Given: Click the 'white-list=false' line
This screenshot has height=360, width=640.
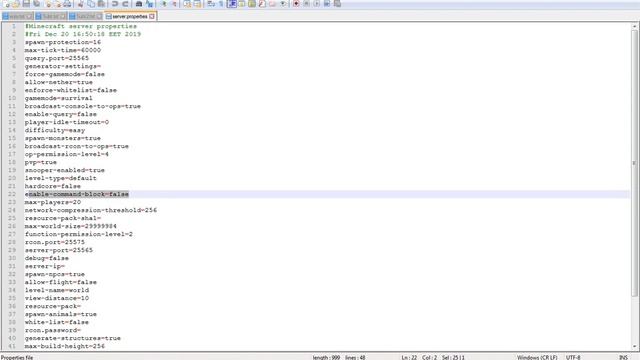Looking at the screenshot, I should pos(57,322).
